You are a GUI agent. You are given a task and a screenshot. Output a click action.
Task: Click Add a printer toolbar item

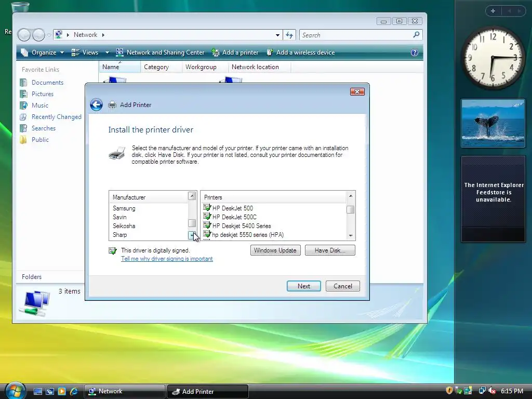235,52
